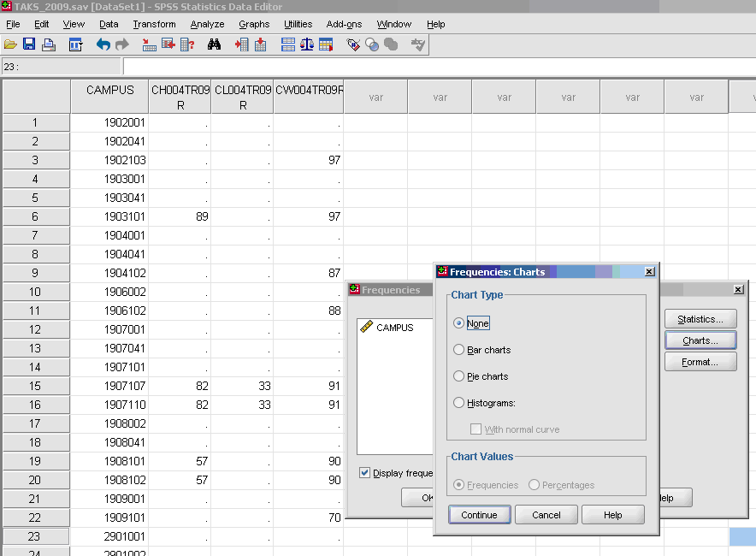
Task: Open a data file from the toolbar
Action: click(x=12, y=44)
